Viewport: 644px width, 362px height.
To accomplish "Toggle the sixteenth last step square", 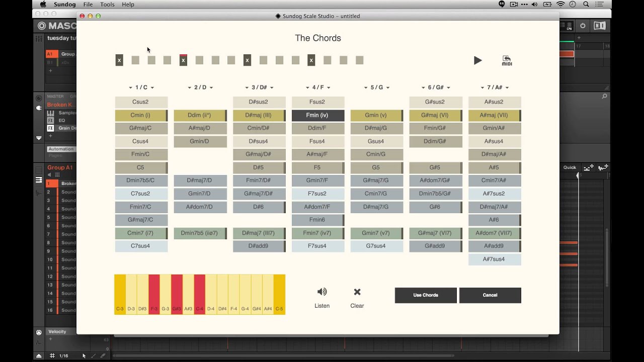I will click(359, 60).
